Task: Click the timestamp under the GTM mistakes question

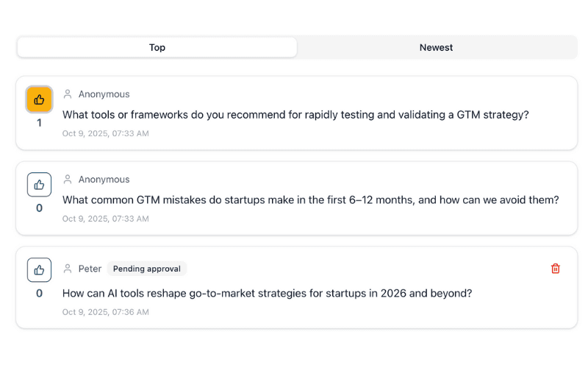Action: [x=105, y=219]
